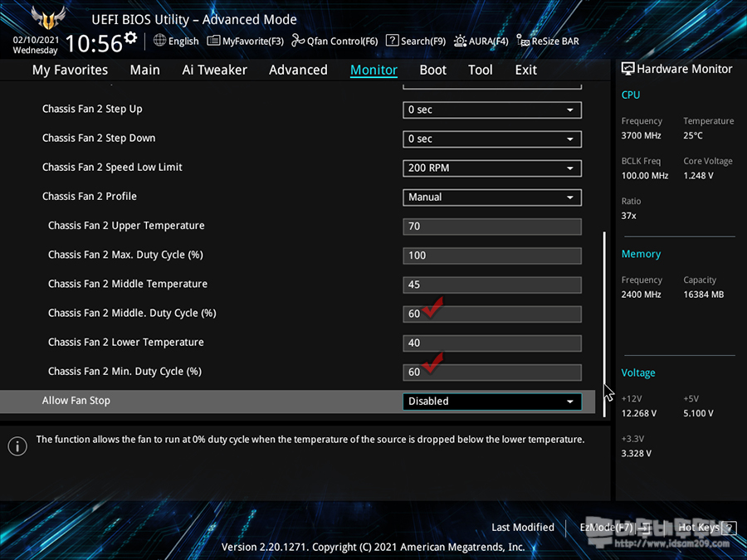Open Chassis Fan 2 Step Down dropdown

coord(492,139)
